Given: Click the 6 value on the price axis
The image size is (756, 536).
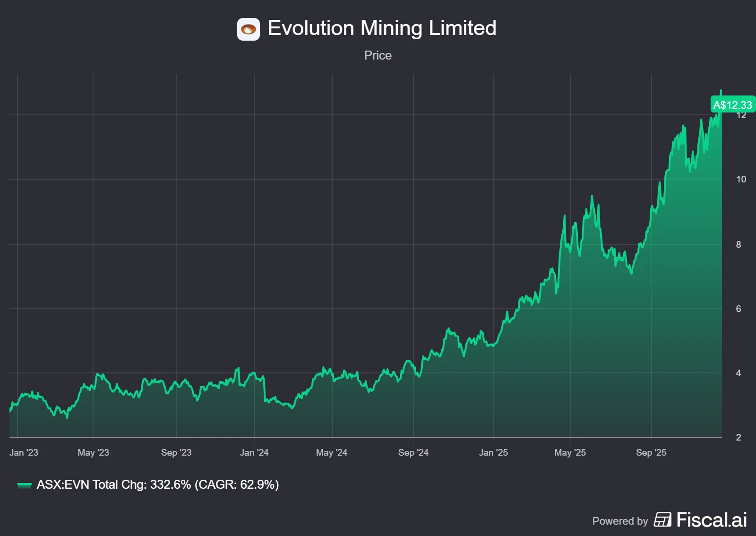Looking at the screenshot, I should coord(739,309).
